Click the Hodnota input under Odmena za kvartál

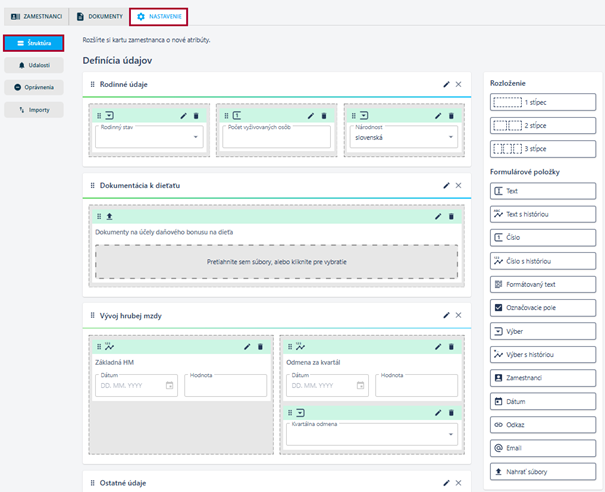click(416, 385)
